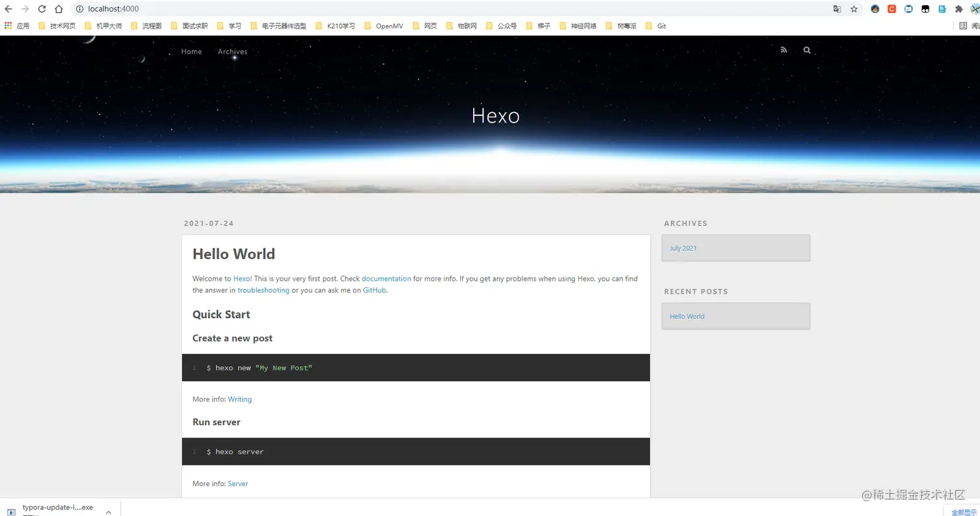Bookmark this page with the star icon
980x516 pixels.
coord(854,9)
